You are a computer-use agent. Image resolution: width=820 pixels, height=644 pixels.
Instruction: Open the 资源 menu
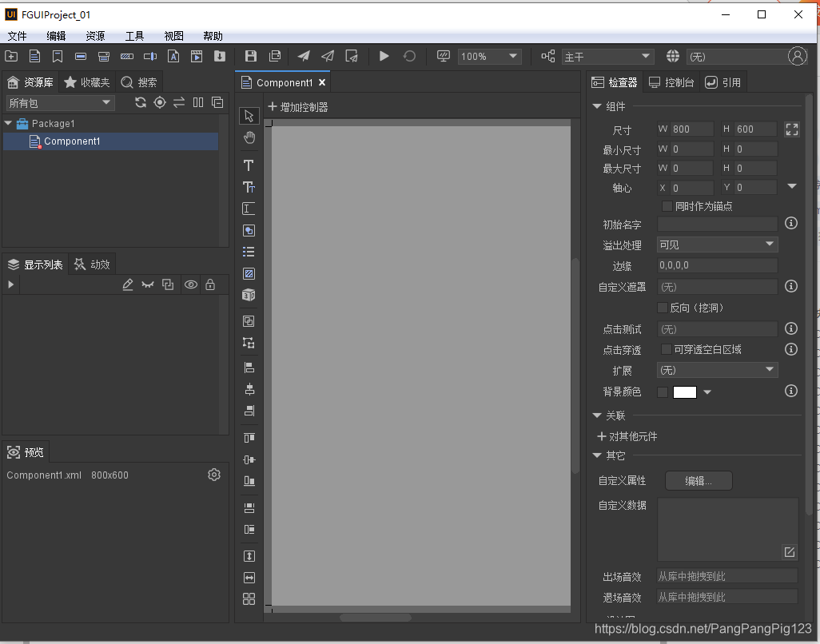pos(95,36)
